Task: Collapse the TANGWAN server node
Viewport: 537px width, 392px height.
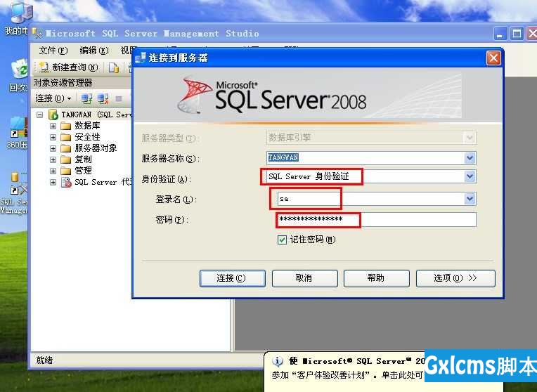Action: [40, 115]
